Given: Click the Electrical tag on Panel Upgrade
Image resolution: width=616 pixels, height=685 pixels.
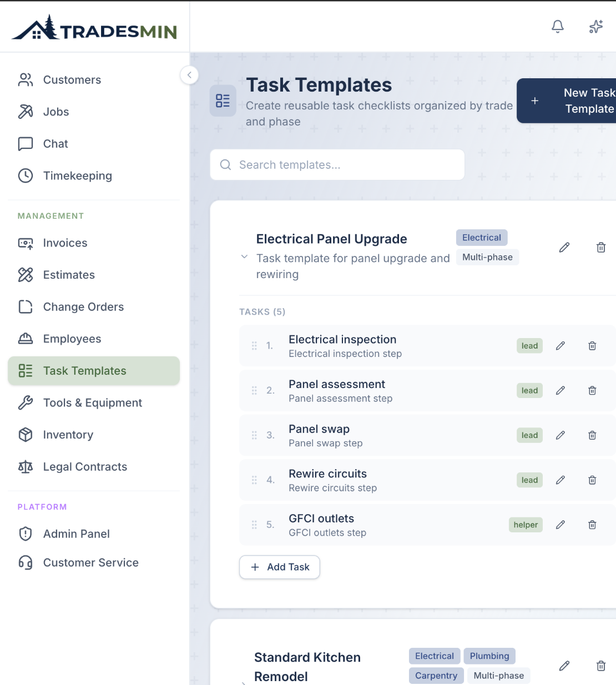Looking at the screenshot, I should (x=482, y=238).
